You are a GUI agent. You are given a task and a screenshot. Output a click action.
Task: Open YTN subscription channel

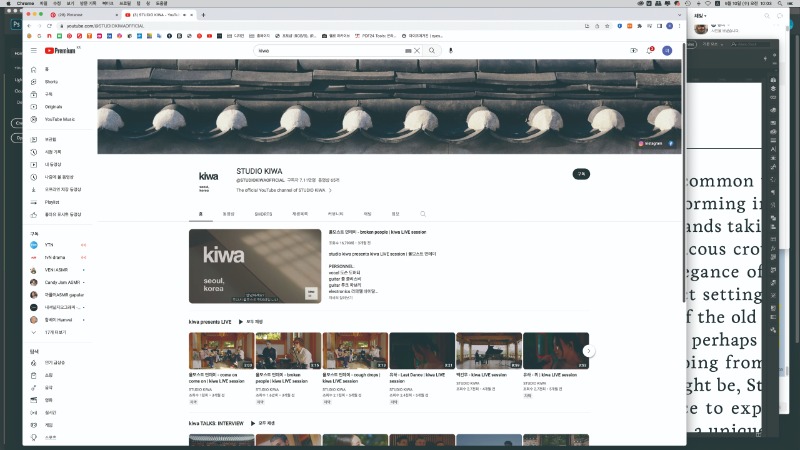pyautogui.click(x=49, y=245)
